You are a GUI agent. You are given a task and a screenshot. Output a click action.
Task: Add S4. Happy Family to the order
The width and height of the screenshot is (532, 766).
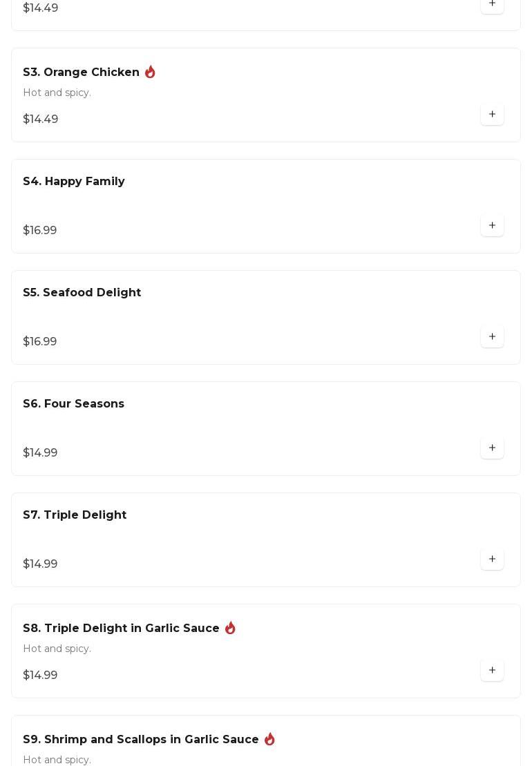click(492, 225)
